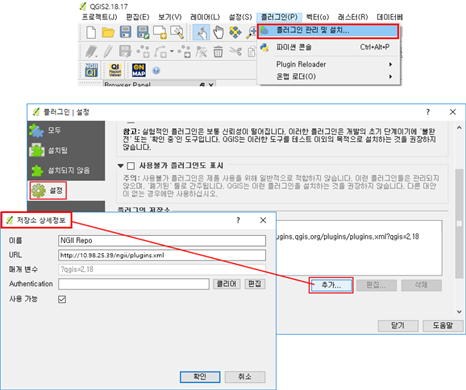Open the 레이어(L) menu
Image resolution: width=466 pixels, height=390 pixels.
click(205, 17)
